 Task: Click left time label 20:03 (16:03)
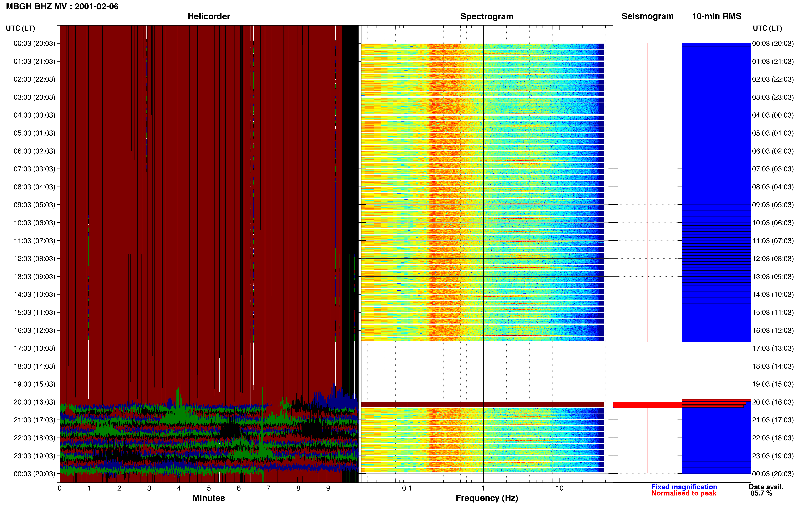[34, 402]
